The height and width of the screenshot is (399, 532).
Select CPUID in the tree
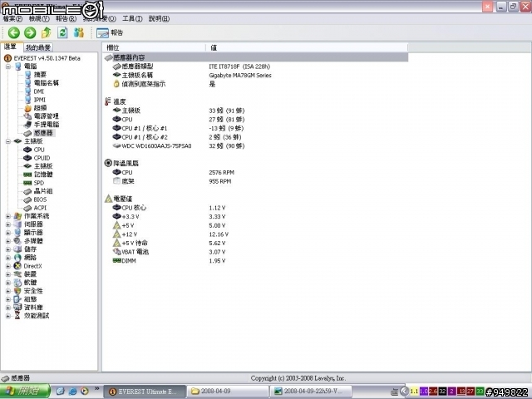pyautogui.click(x=42, y=158)
